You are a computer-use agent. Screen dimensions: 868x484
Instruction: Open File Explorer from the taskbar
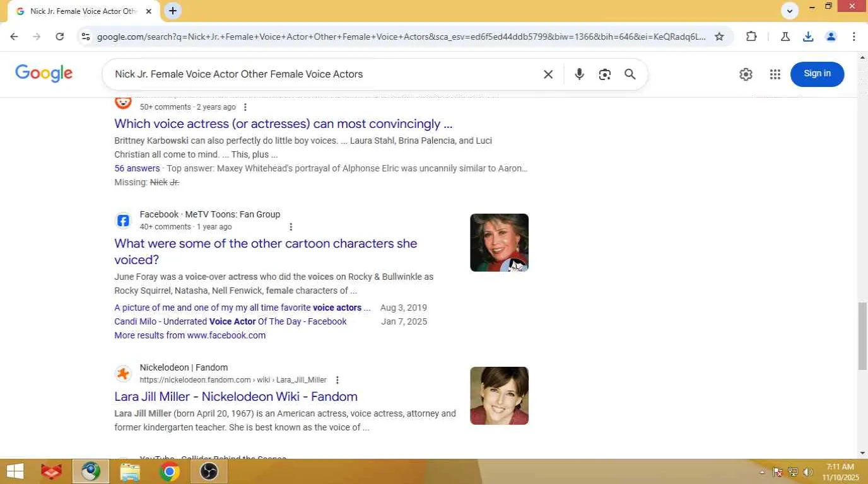pos(130,471)
